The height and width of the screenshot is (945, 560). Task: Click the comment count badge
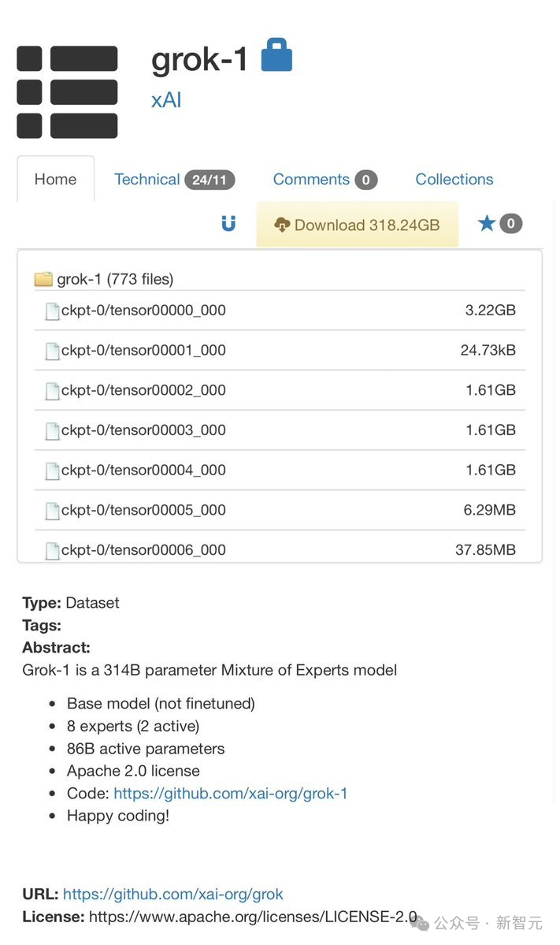pyautogui.click(x=366, y=179)
